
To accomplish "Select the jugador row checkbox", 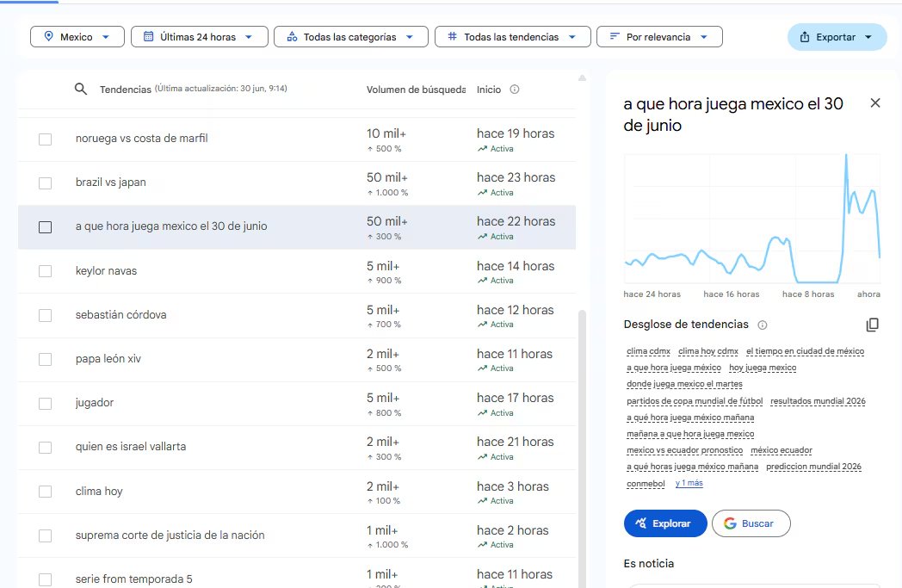I will pyautogui.click(x=45, y=403).
